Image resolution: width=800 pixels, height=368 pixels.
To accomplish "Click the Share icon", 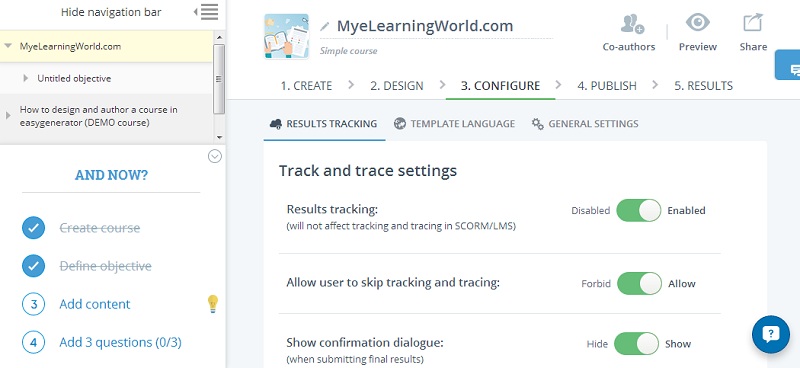I will [753, 23].
